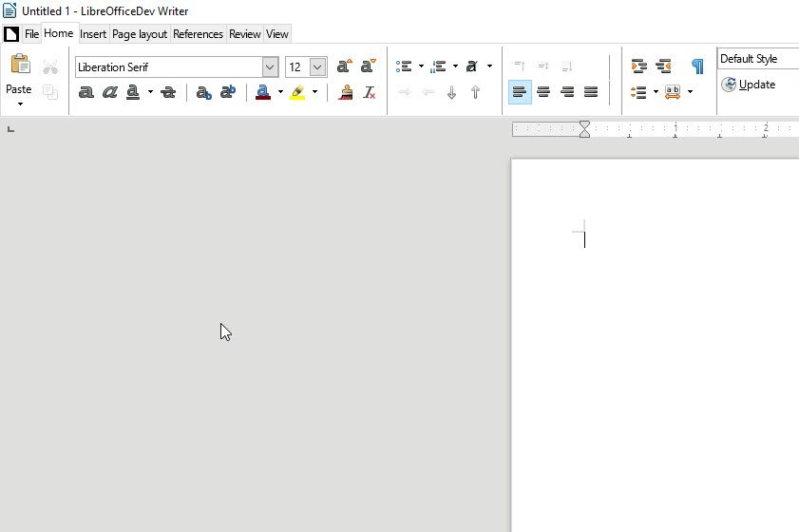Open bullet list style dropdown

coord(421,66)
